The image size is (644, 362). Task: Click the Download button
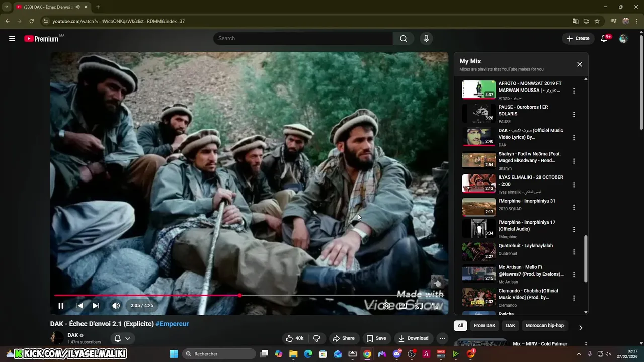click(413, 338)
